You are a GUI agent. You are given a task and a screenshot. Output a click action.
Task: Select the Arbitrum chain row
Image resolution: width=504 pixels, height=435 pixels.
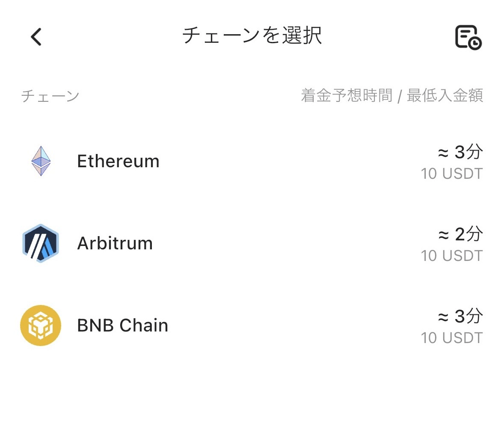click(x=252, y=243)
